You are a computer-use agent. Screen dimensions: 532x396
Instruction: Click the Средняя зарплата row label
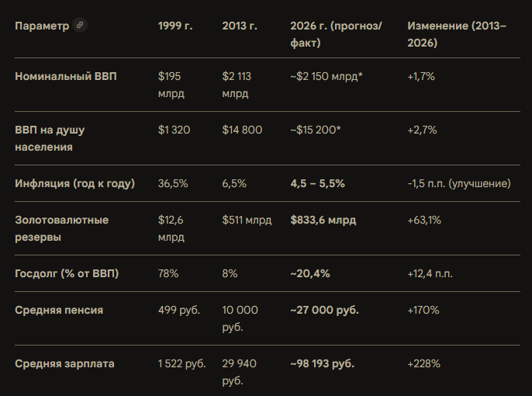click(64, 363)
